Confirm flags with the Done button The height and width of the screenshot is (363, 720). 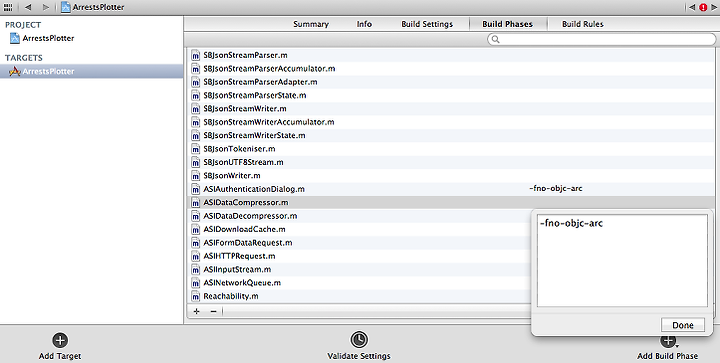683,325
